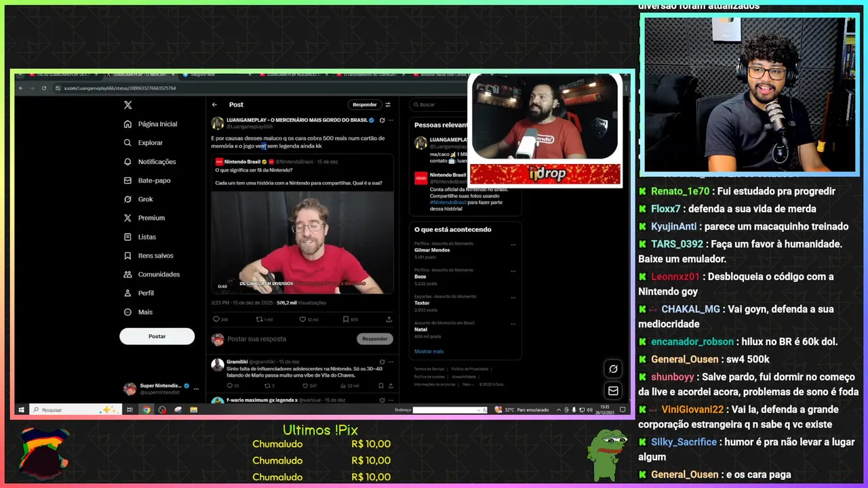This screenshot has height=488, width=868.
Task: Open Notificações in the sidebar
Action: 150,162
